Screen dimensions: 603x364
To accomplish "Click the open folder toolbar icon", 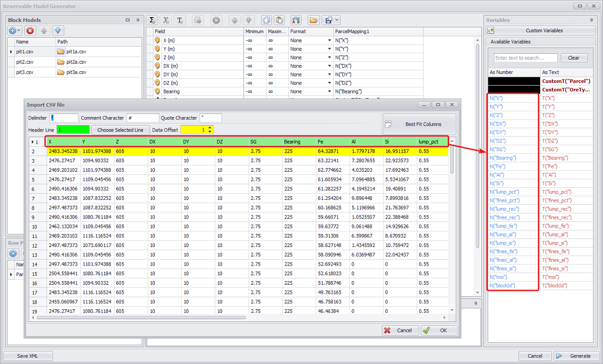I will click(x=314, y=21).
